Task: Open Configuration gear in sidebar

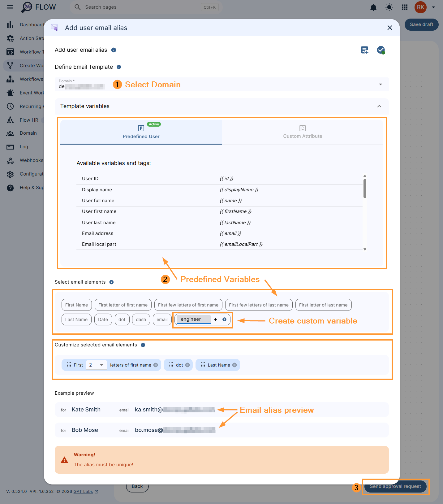Action: (10, 174)
